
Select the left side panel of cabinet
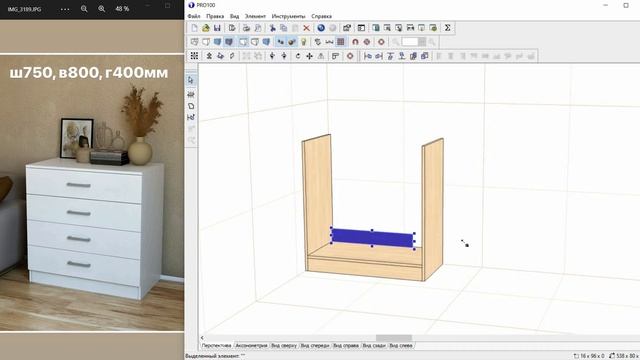click(317, 196)
